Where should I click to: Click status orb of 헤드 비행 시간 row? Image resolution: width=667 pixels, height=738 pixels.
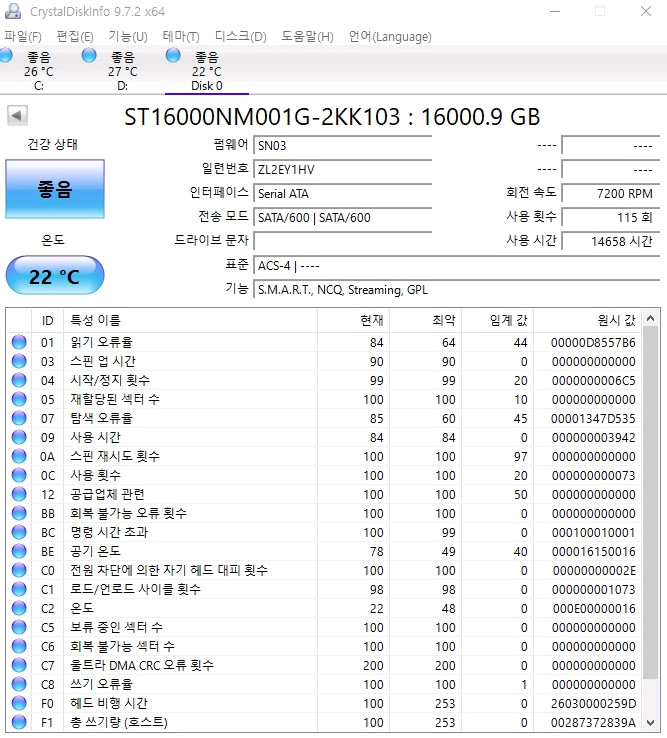pos(19,703)
